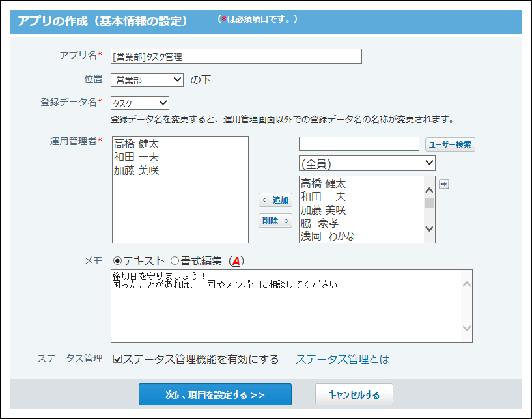
Task: Open the ステータス管理とは link
Action: [x=343, y=359]
